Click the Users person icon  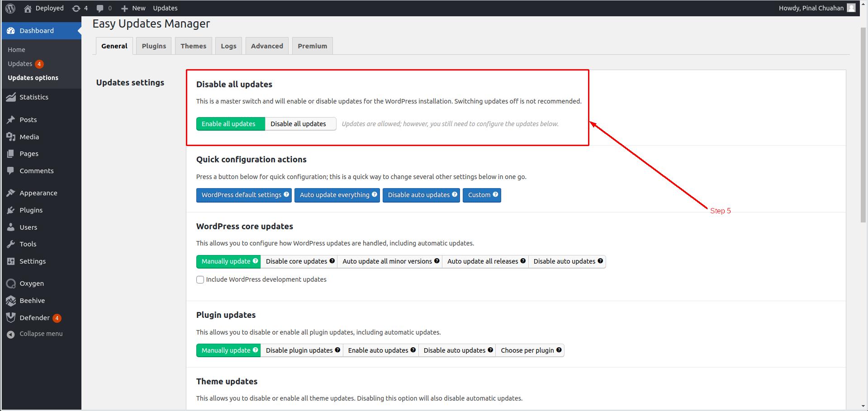coord(11,227)
